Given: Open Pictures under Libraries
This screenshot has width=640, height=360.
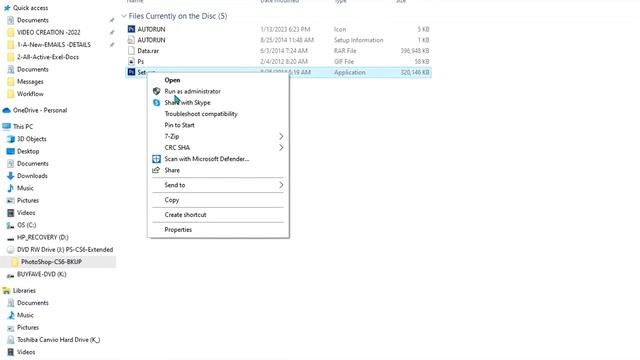Looking at the screenshot, I should tap(28, 327).
